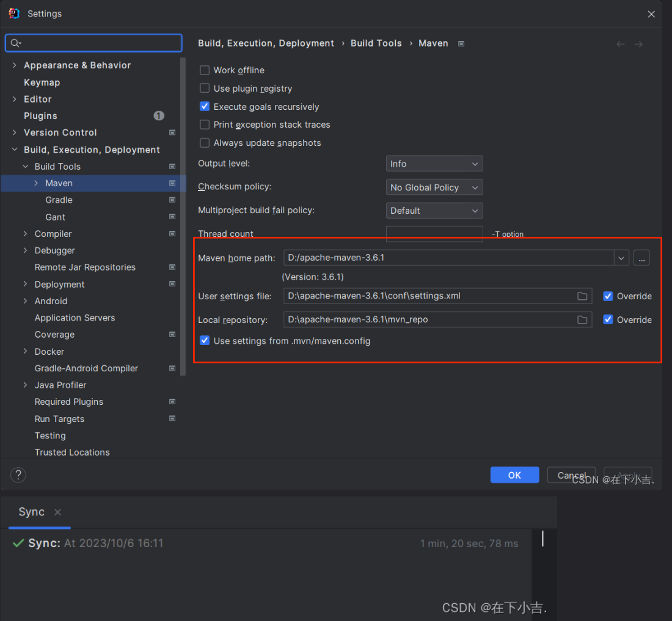
Task: Click project-level icon on Gradle-Android Compiler row
Action: pos(172,368)
